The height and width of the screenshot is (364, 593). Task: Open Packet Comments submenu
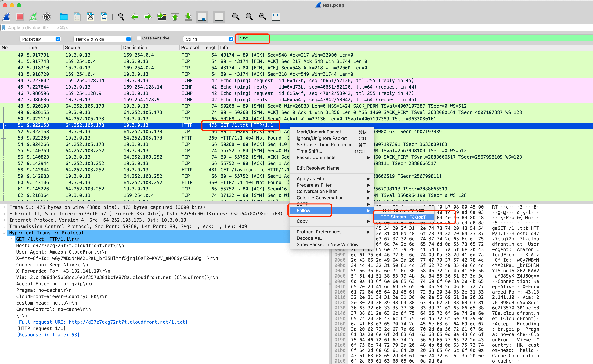[x=332, y=157]
